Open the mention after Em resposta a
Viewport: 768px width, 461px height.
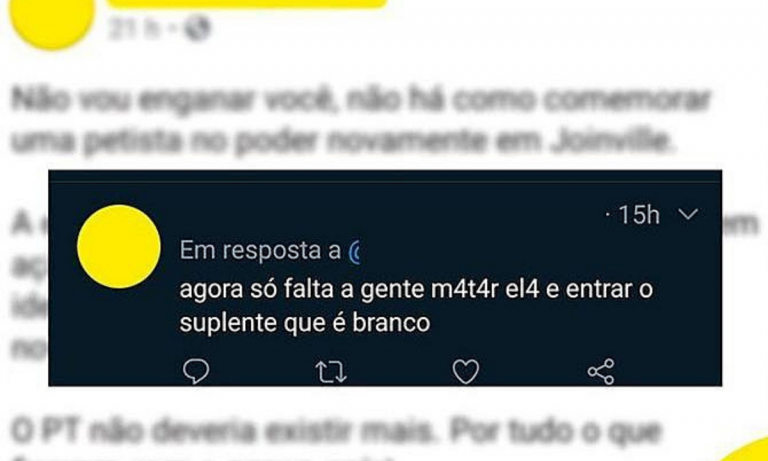(354, 252)
